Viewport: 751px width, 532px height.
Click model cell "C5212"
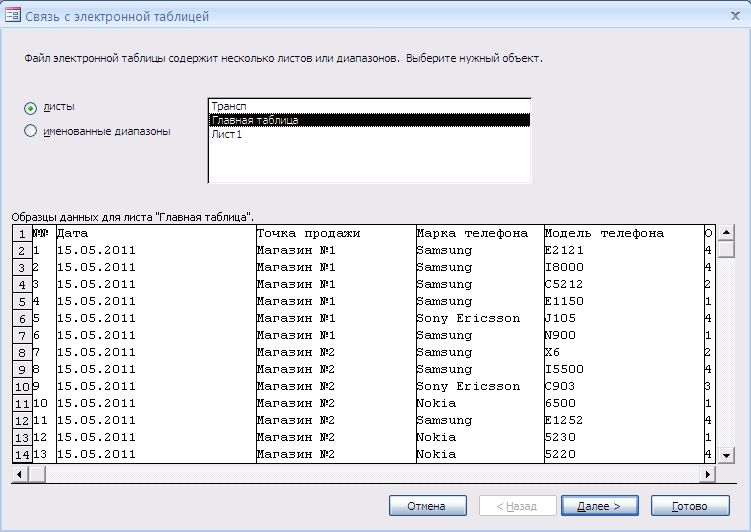(x=624, y=284)
